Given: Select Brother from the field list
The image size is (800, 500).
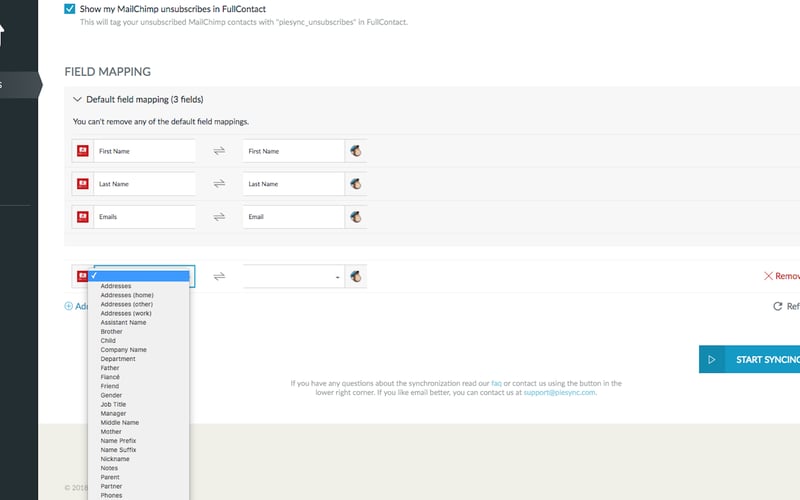Looking at the screenshot, I should (111, 332).
